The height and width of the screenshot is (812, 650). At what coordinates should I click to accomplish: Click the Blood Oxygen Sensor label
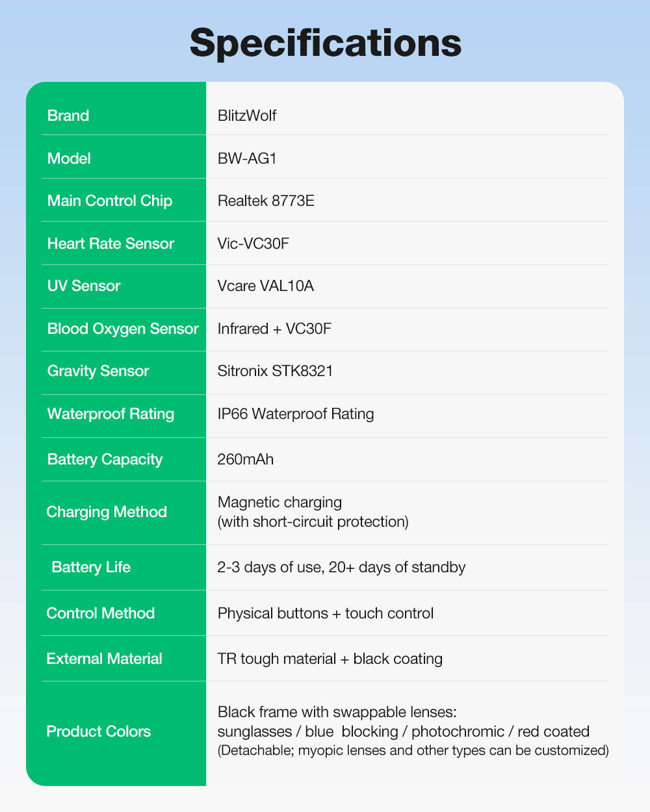click(x=123, y=329)
